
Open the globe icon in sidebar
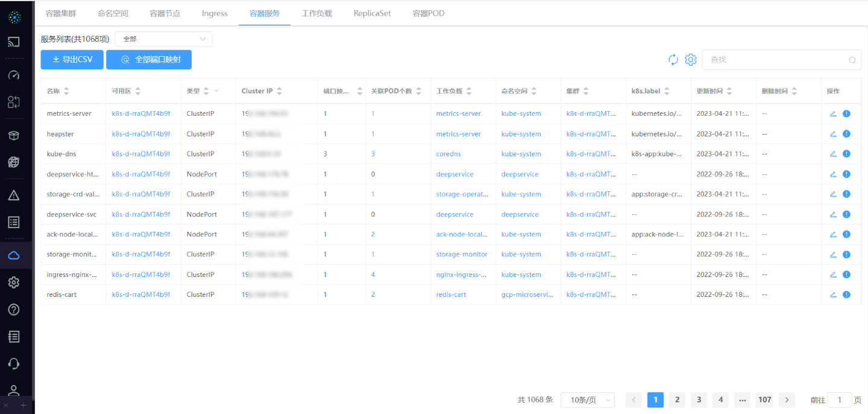pyautogui.click(x=14, y=162)
